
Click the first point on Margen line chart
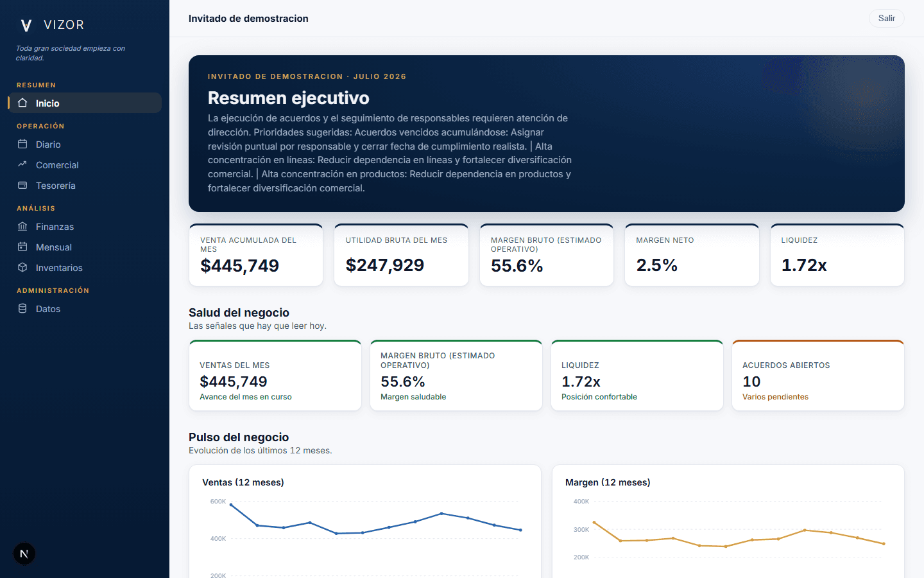[594, 523]
